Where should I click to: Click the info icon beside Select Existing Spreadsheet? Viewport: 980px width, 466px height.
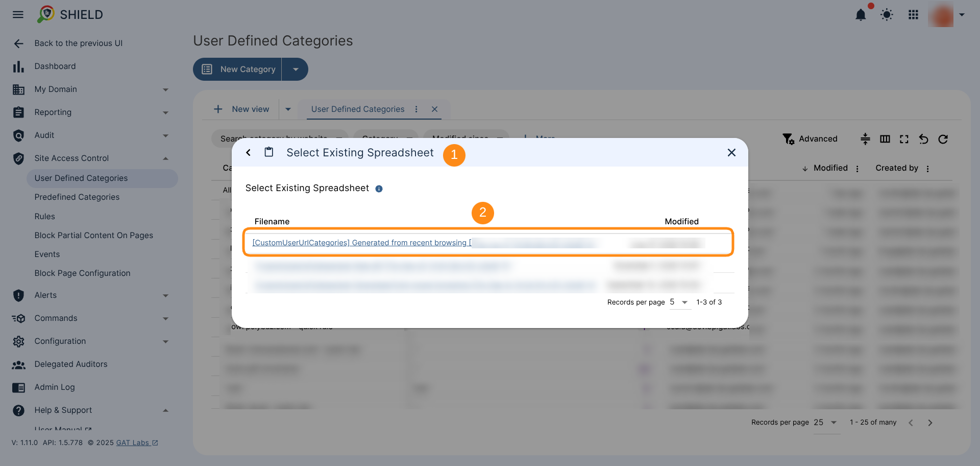pos(379,189)
